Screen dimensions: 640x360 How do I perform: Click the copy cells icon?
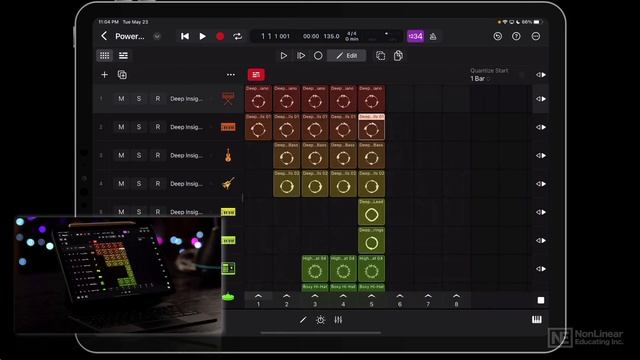(x=380, y=56)
